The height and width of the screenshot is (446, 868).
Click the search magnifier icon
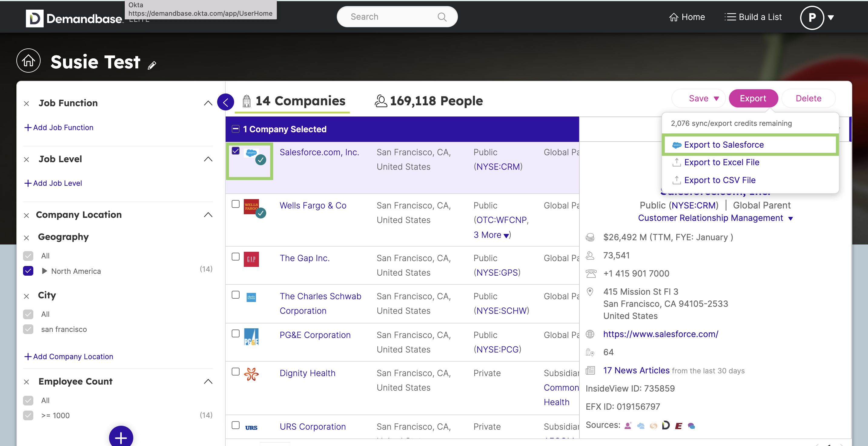tap(442, 17)
